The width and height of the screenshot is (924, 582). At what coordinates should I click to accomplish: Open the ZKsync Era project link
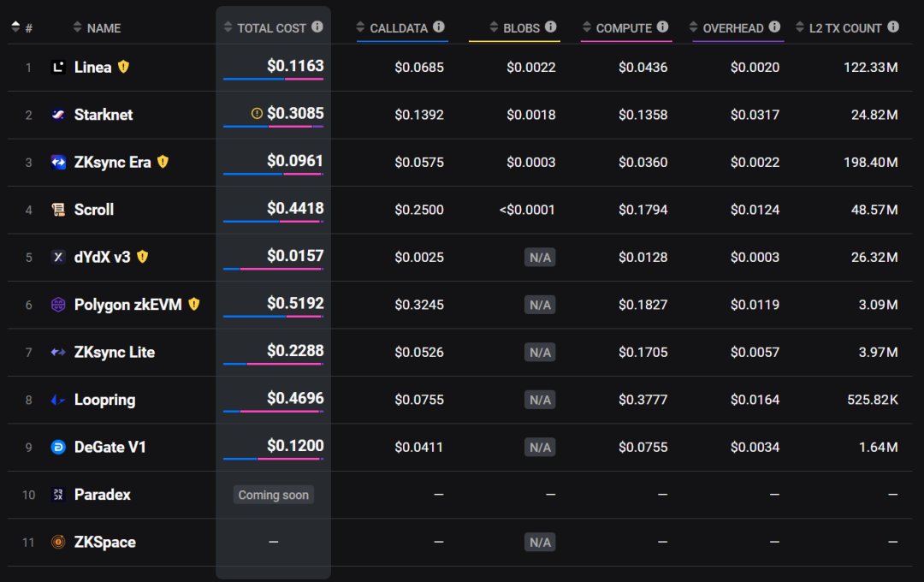(x=112, y=163)
